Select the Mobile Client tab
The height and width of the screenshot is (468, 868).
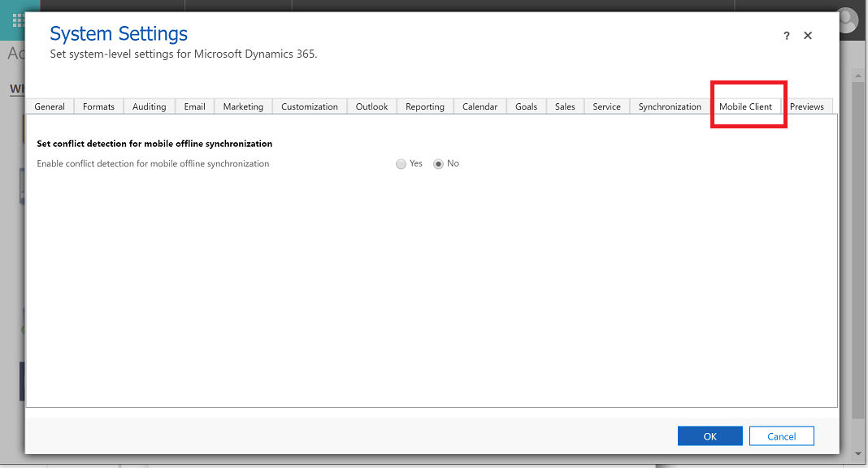click(745, 106)
